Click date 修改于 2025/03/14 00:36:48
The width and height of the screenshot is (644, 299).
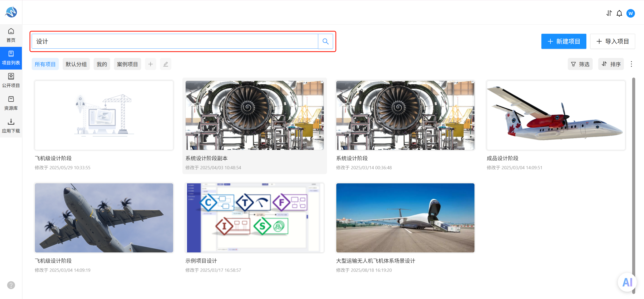point(364,168)
